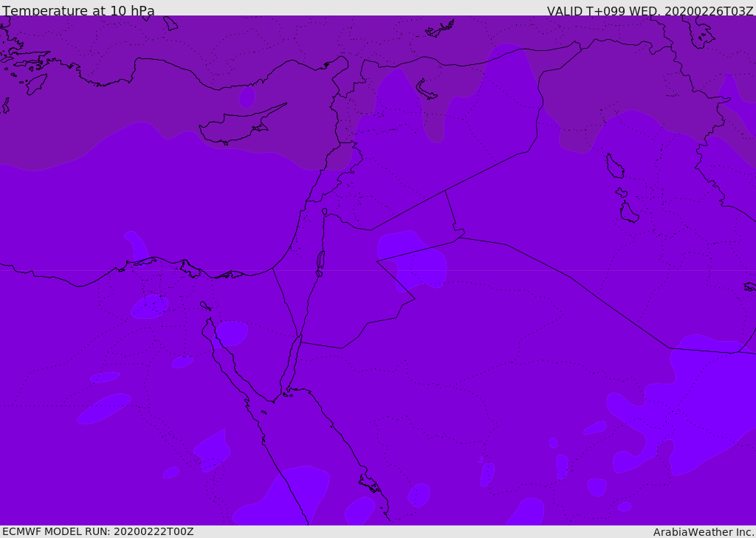Click the 'ArabiaWeather Inc.' credit text
This screenshot has height=538, width=756.
704,532
